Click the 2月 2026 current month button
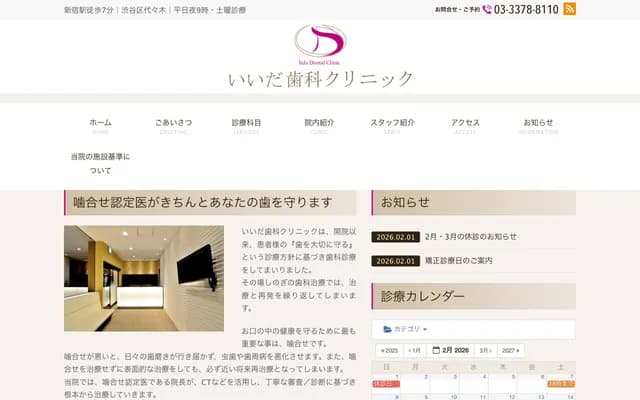This screenshot has height=400, width=640. coord(451,351)
